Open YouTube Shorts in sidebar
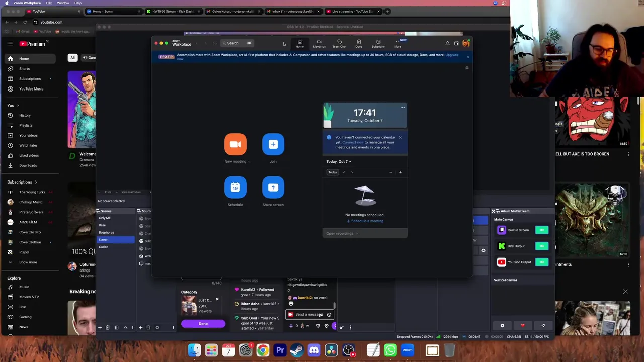This screenshot has width=644, height=362. coord(29,69)
